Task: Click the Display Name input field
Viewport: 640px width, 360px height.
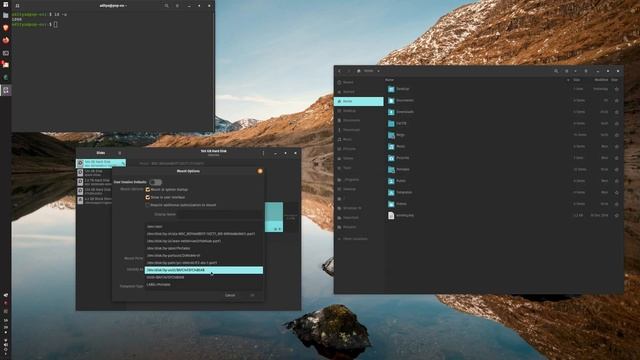Action: tap(221, 214)
